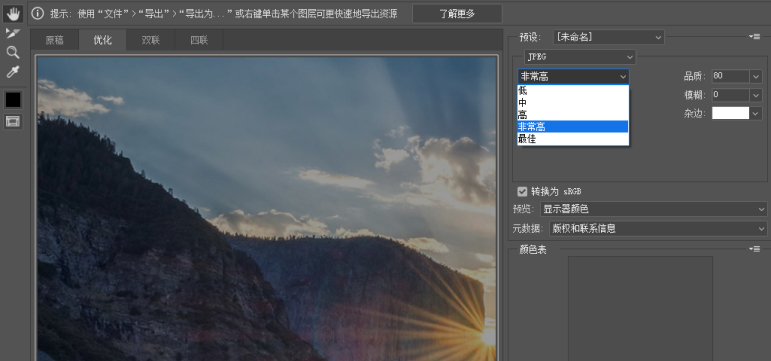Select the Eyedropper tool
The image size is (771, 361).
point(13,72)
